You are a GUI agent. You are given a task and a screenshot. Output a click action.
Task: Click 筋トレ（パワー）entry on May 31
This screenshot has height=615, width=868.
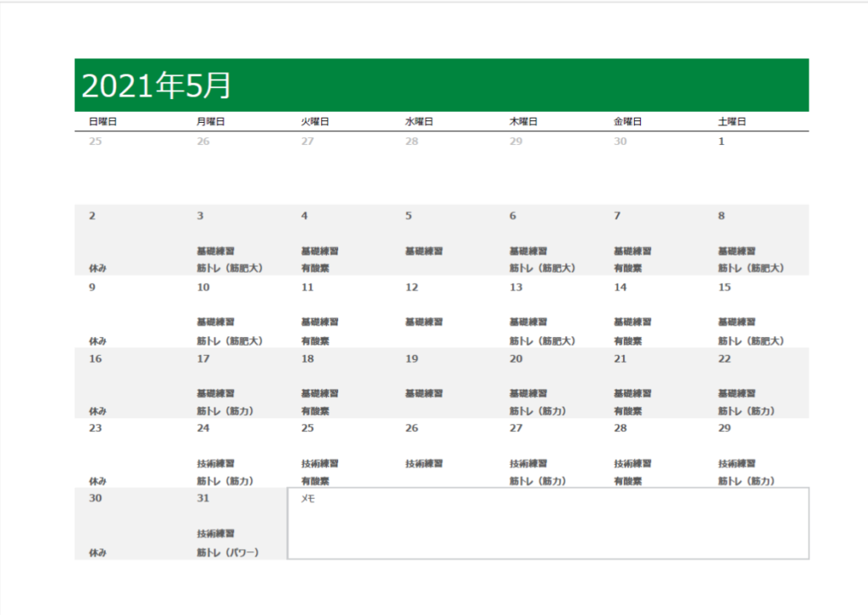click(227, 552)
